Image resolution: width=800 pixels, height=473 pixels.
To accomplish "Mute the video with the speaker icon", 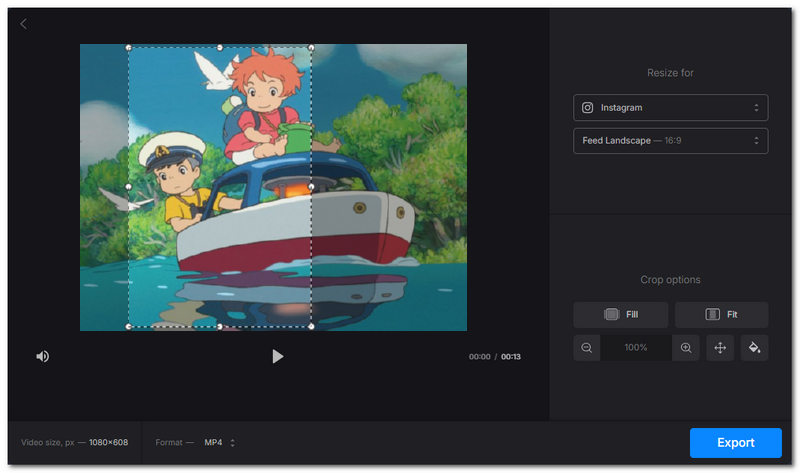I will tap(42, 356).
